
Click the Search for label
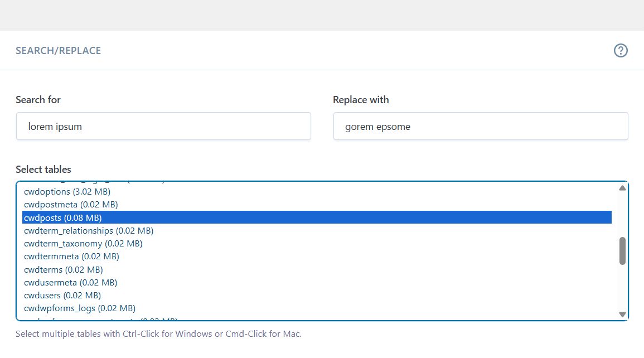[x=38, y=100]
